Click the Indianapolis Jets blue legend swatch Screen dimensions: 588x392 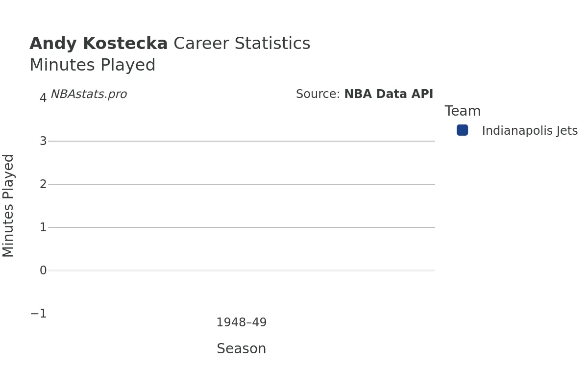pyautogui.click(x=462, y=130)
